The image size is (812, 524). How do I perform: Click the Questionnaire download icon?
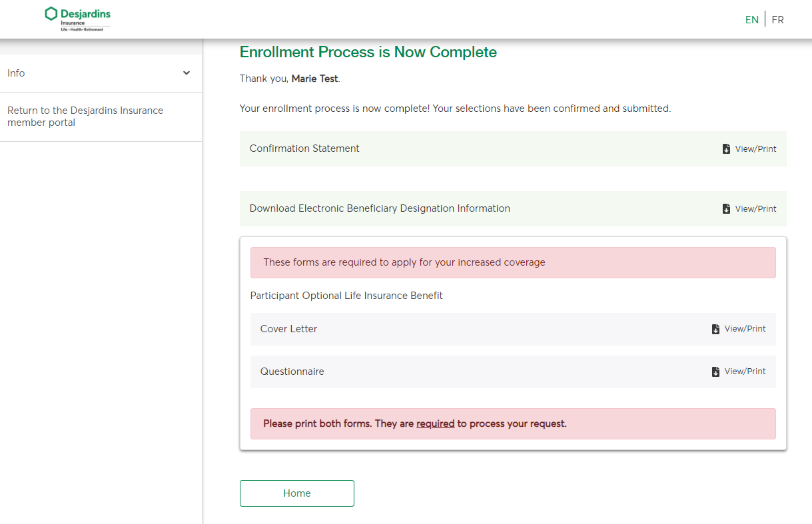tap(715, 372)
